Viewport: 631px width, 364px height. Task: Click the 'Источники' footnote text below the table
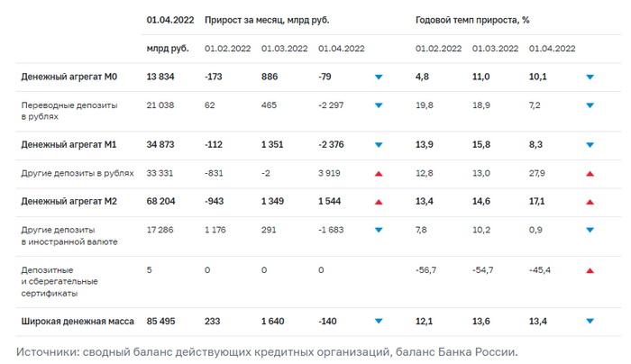pyautogui.click(x=267, y=351)
